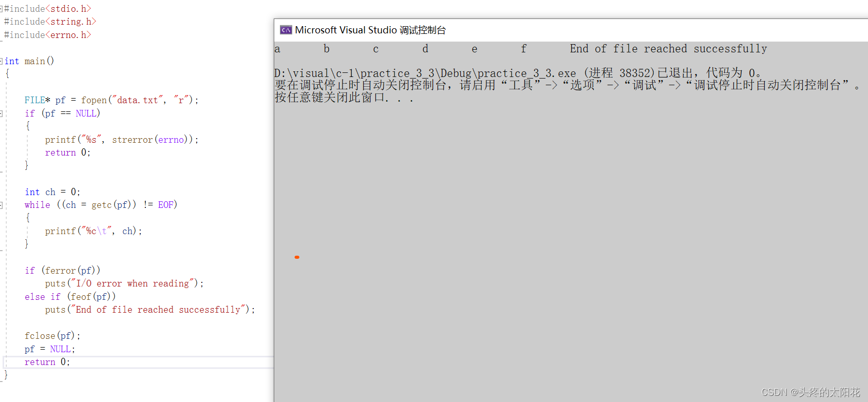Viewport: 868px width, 402px height.
Task: Click the return 0 inside the NULL check
Action: (x=68, y=152)
